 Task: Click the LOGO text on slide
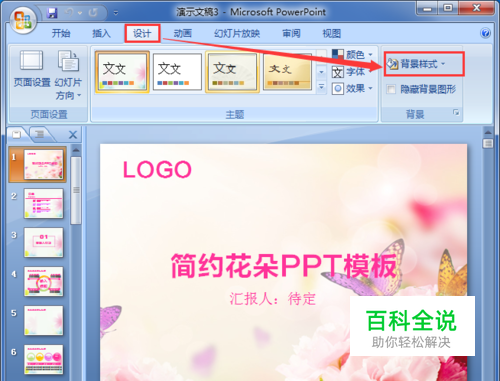coord(157,170)
